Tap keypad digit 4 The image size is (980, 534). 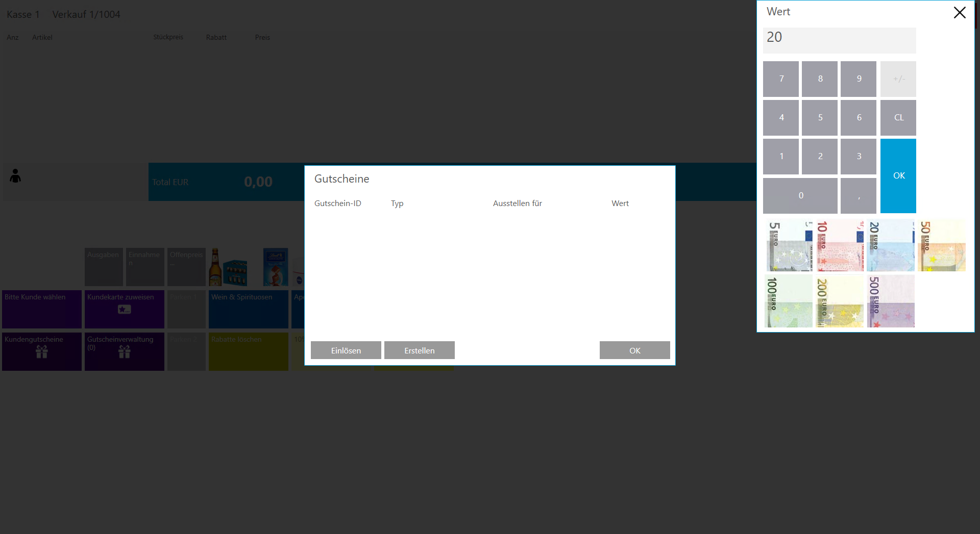pos(781,118)
